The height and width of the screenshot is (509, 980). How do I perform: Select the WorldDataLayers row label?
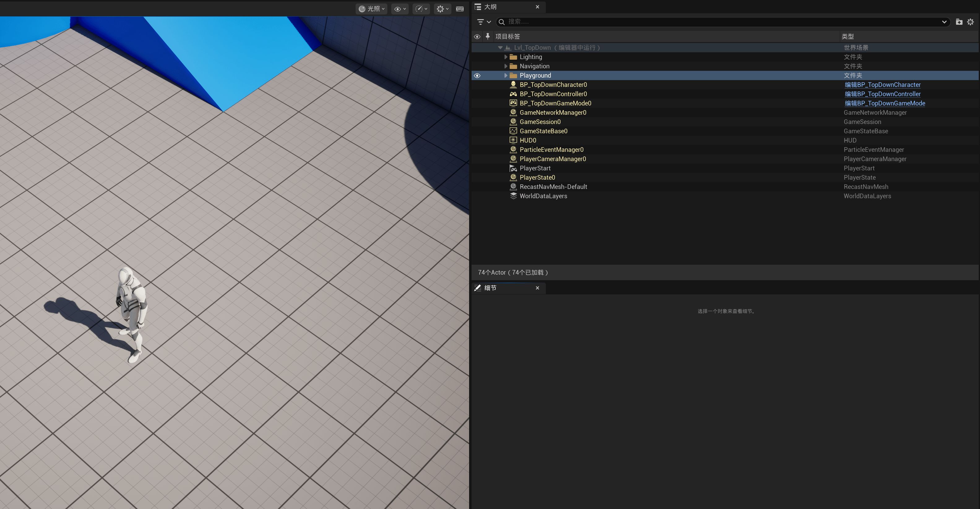click(x=543, y=196)
